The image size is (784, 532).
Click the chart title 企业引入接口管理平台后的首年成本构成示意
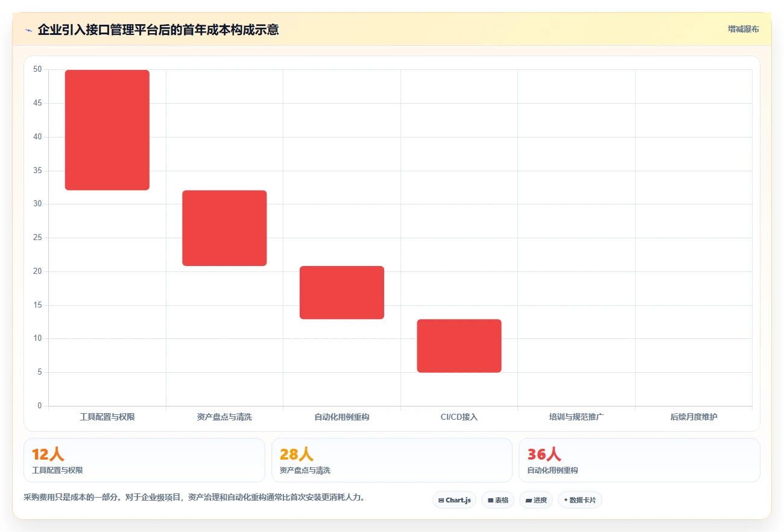pos(158,30)
